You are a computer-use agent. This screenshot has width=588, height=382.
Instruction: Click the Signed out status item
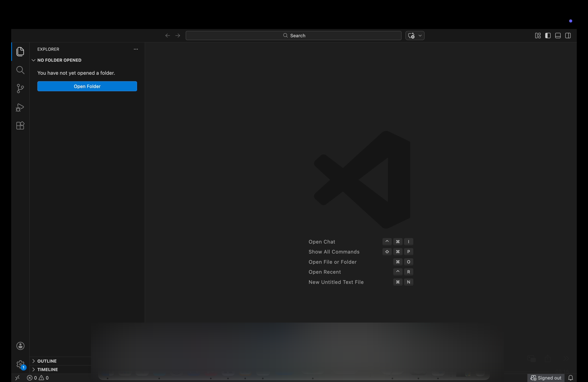[546, 378]
